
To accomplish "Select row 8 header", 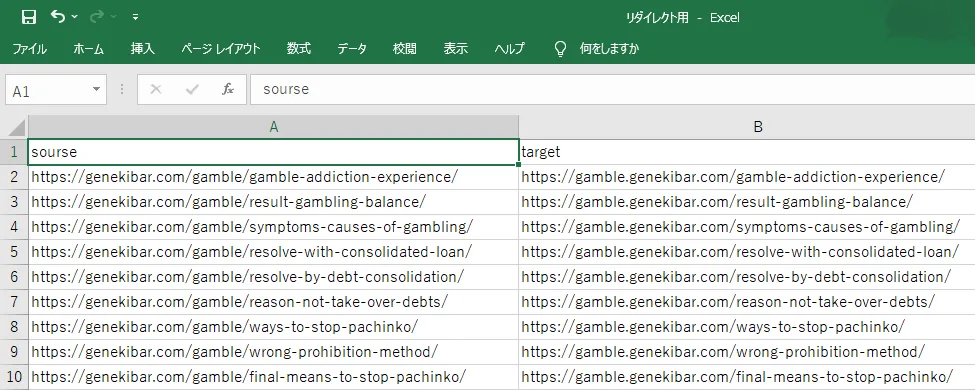I will pos(14,327).
